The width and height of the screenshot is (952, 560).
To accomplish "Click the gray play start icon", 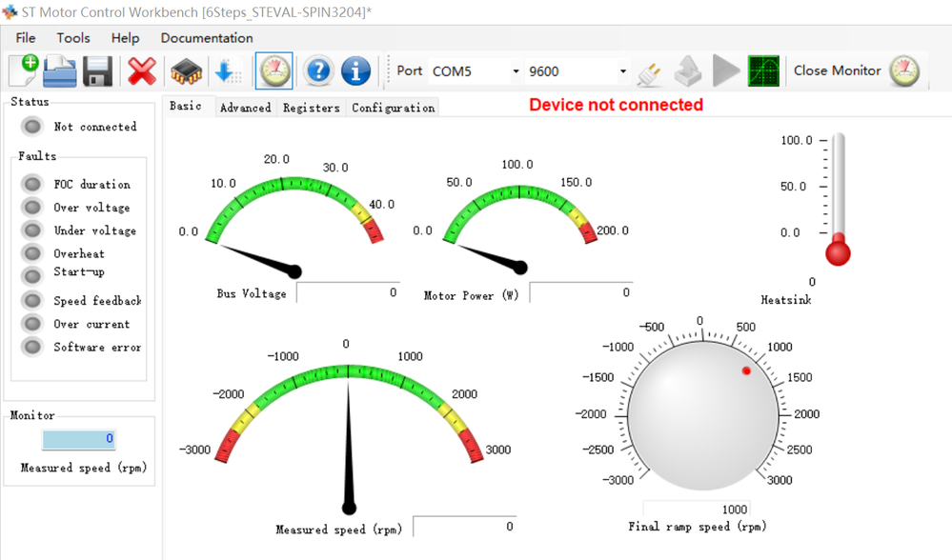I will (726, 71).
